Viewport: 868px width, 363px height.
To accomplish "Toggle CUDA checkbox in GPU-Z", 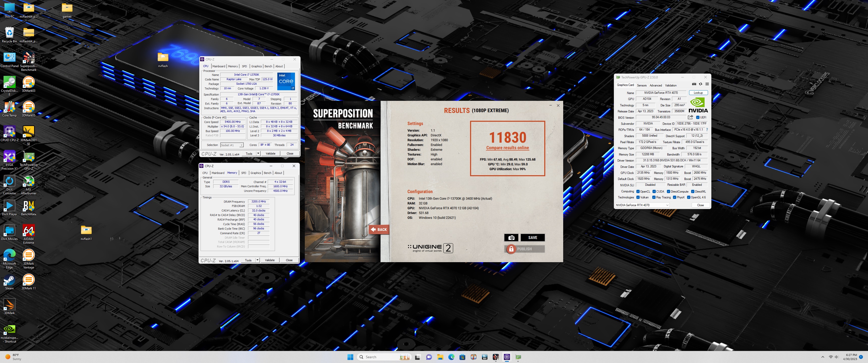I will click(x=654, y=192).
